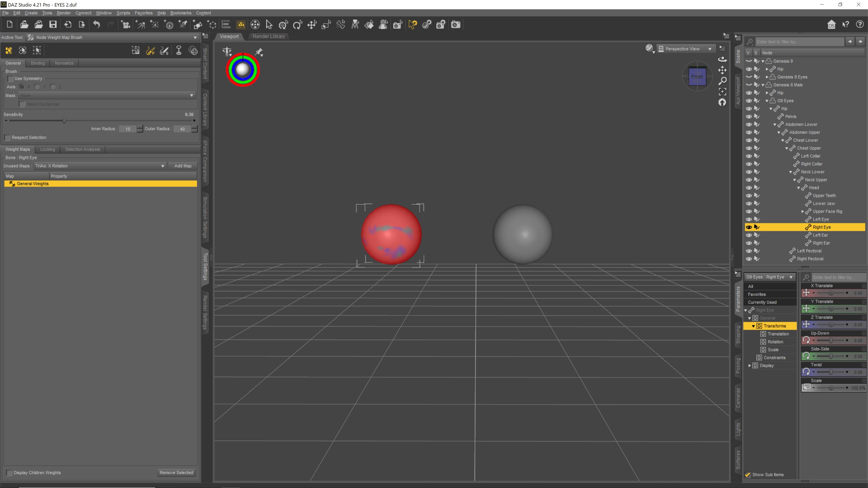Image resolution: width=868 pixels, height=488 pixels.
Task: Click the Save file toolbar icon
Action: coord(53,25)
